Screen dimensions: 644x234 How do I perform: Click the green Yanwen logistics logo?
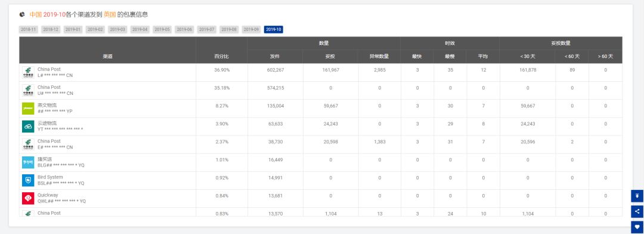[28, 109]
